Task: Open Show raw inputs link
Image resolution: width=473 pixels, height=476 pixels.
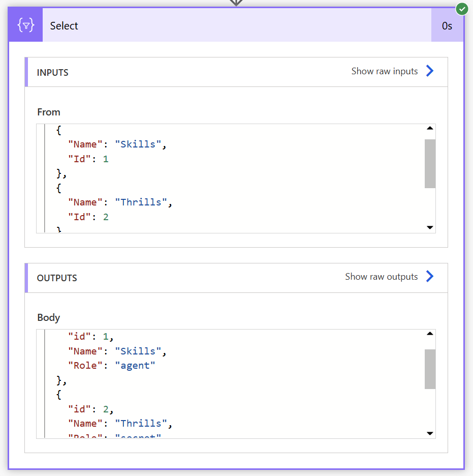Action: click(384, 71)
